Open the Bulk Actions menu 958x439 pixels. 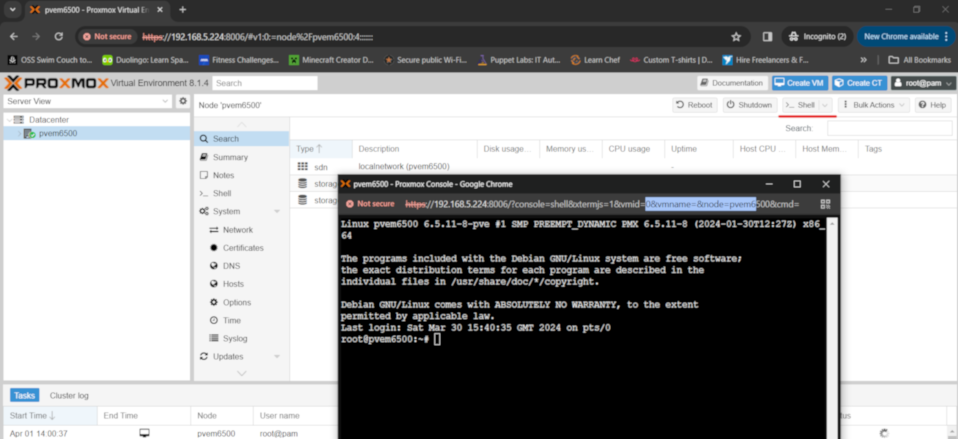pyautogui.click(x=874, y=105)
